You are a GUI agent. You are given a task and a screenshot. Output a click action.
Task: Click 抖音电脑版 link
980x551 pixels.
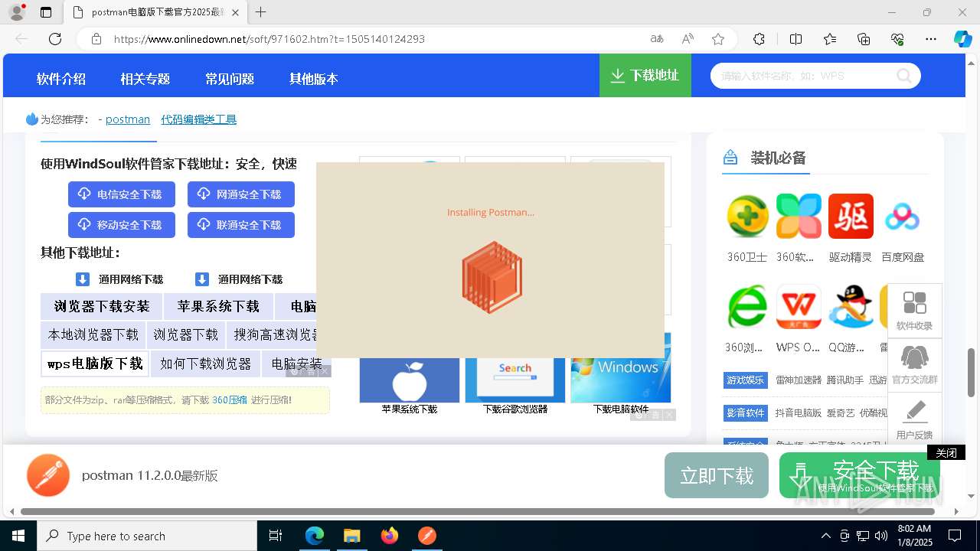click(799, 412)
